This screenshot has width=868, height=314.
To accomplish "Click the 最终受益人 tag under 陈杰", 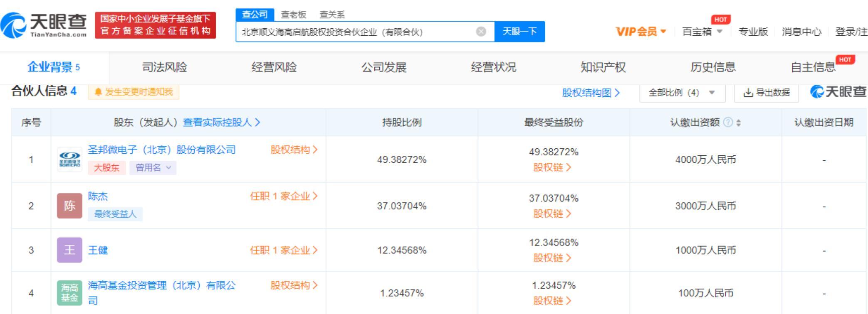I will (x=115, y=214).
